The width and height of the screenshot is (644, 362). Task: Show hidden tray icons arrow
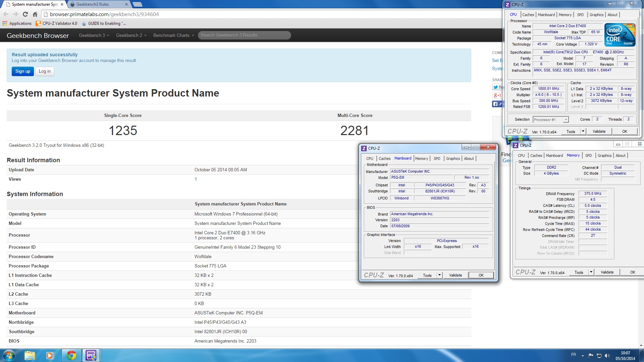(583, 356)
